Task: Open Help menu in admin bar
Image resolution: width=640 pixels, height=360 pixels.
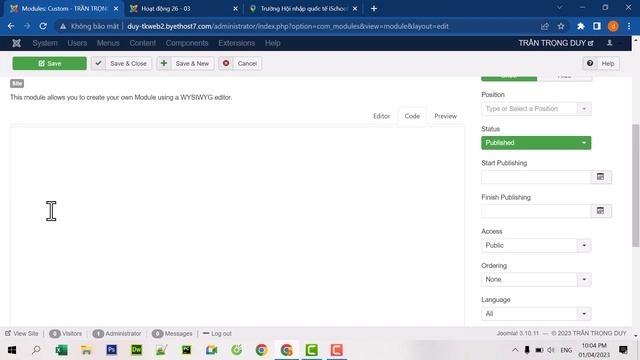Action: pos(272,43)
